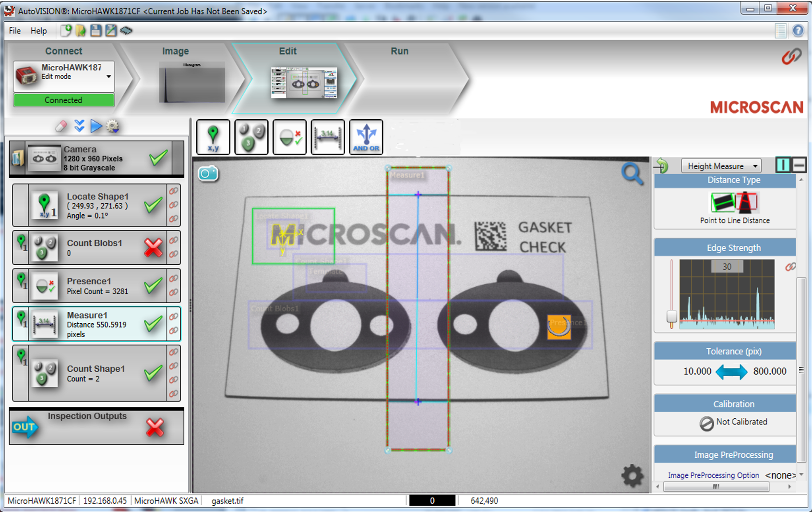812x512 pixels.
Task: Choose the Presence/Absence tool icon
Action: (289, 137)
